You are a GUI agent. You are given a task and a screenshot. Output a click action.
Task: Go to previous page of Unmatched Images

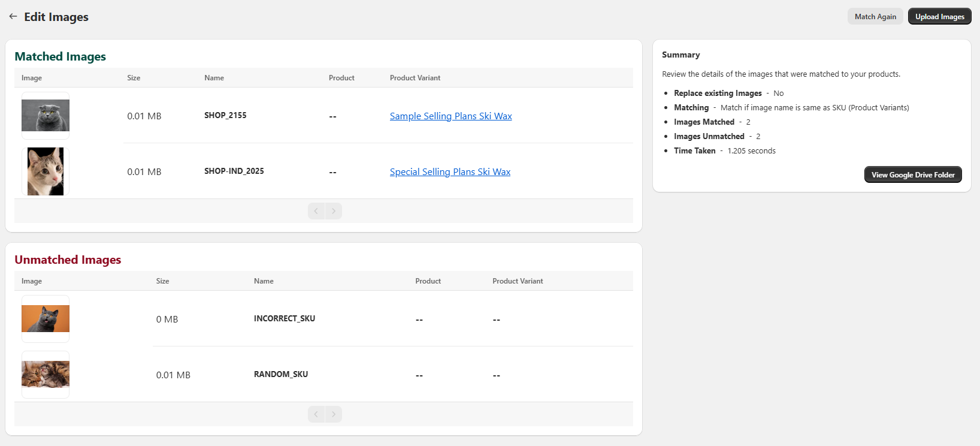[x=316, y=414]
